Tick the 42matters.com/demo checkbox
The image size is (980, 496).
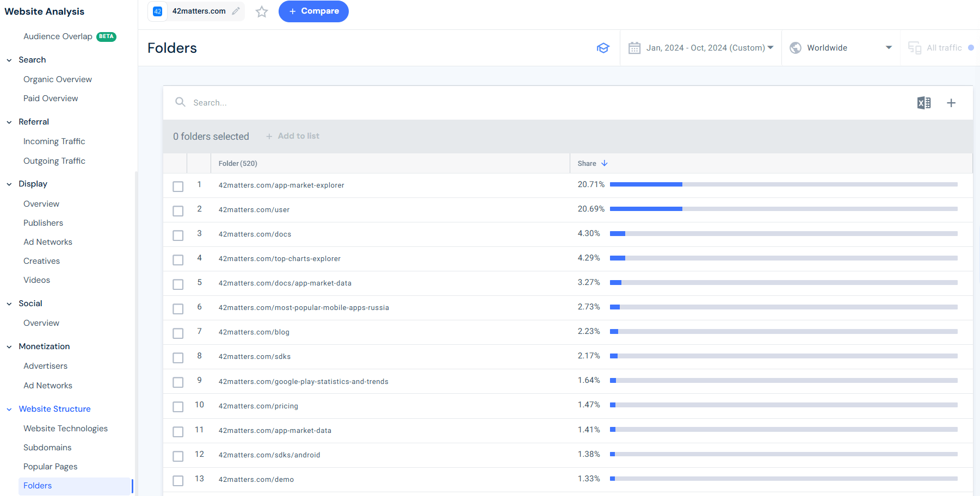pos(178,481)
